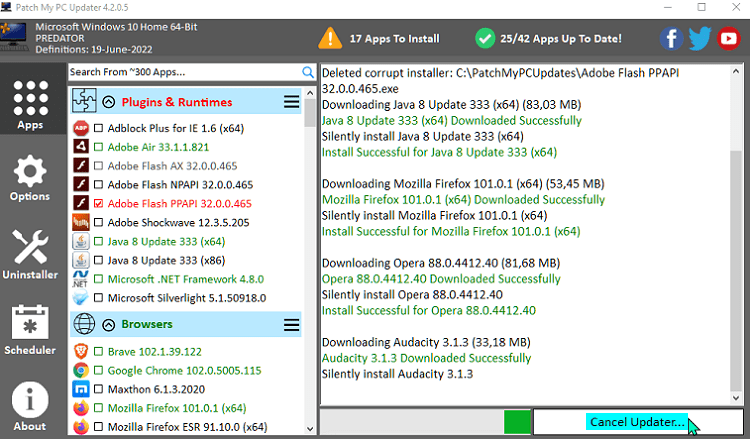This screenshot has height=439, width=750.
Task: Click the Firefox ESR icon
Action: coord(81,427)
